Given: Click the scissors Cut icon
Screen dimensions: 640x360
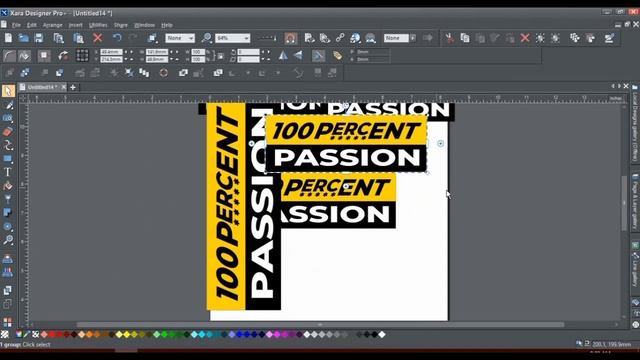Looking at the screenshot, I should (x=449, y=38).
